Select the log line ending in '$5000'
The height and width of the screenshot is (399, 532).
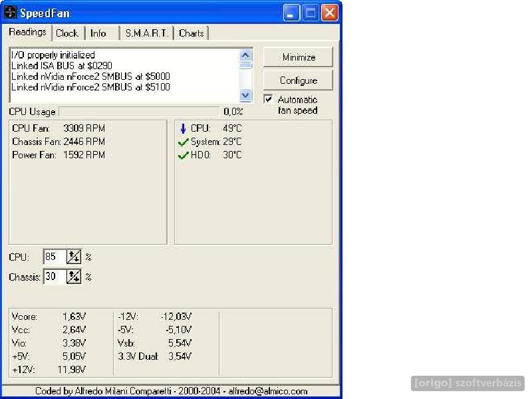[x=90, y=76]
